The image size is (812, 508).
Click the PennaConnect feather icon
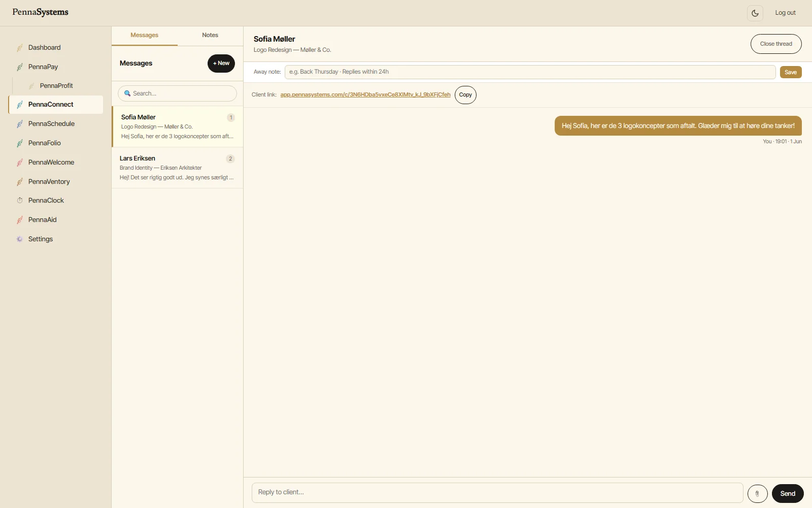point(20,105)
